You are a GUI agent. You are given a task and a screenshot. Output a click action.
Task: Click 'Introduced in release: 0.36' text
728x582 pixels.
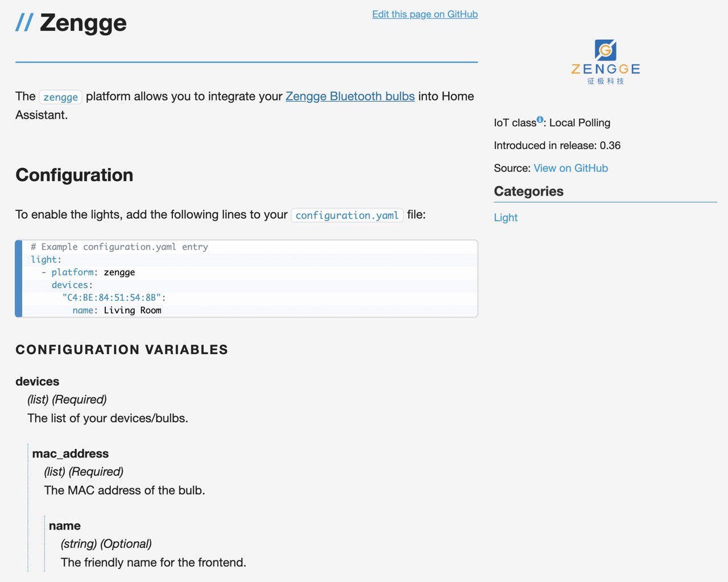[x=557, y=145]
